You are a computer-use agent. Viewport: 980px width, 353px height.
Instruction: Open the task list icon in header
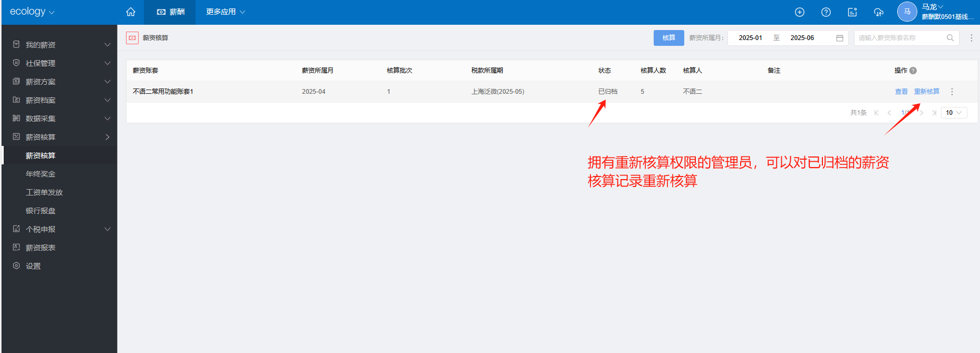[x=852, y=12]
